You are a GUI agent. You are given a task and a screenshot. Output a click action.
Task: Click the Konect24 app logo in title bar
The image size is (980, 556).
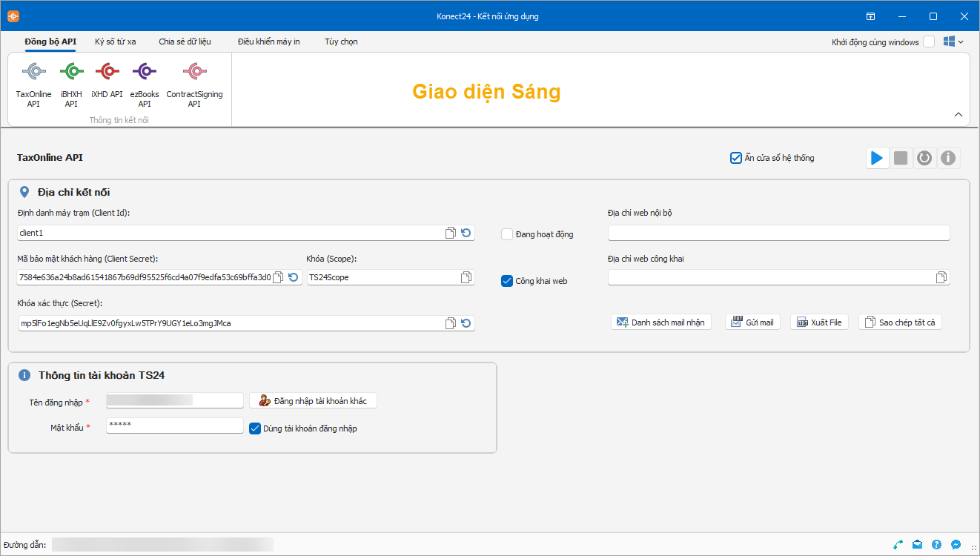[x=13, y=16]
